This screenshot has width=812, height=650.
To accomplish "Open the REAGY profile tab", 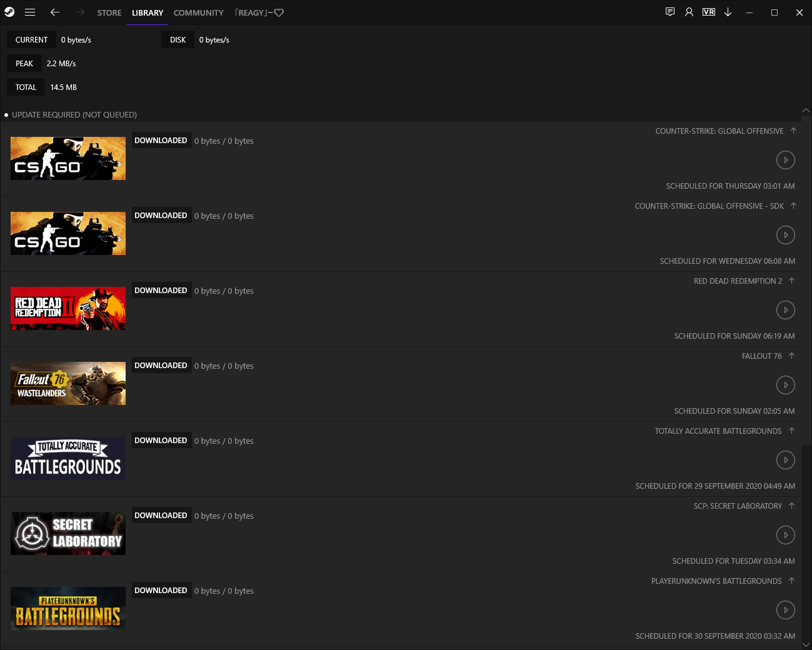I will [259, 12].
